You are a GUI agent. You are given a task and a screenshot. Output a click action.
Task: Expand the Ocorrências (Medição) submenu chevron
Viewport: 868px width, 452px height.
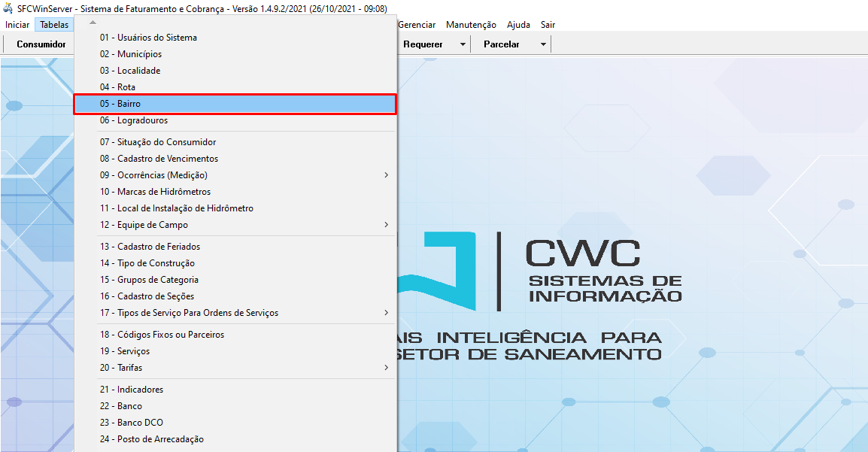(x=387, y=175)
